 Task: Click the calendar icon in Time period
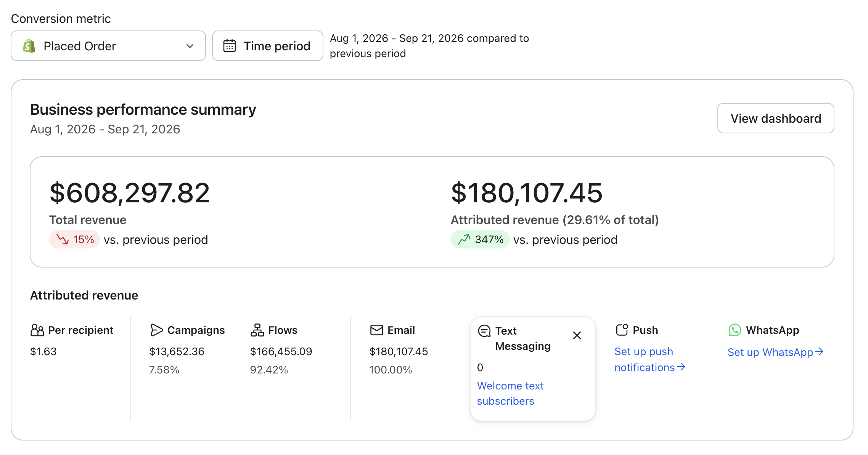point(230,46)
